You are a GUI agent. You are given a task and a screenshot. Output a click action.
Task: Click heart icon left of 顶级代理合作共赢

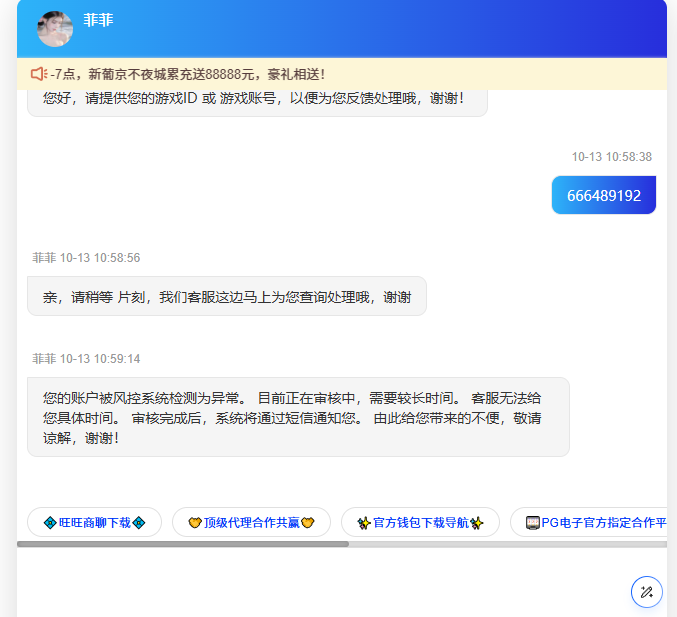coord(195,522)
